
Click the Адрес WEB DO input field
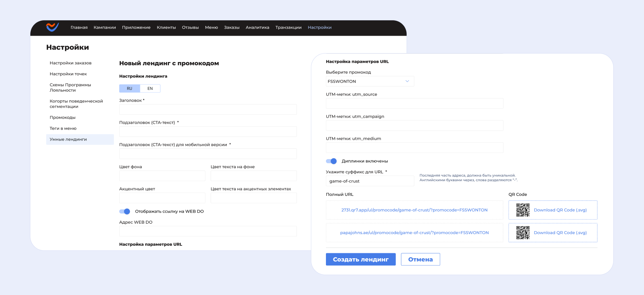coord(208,231)
